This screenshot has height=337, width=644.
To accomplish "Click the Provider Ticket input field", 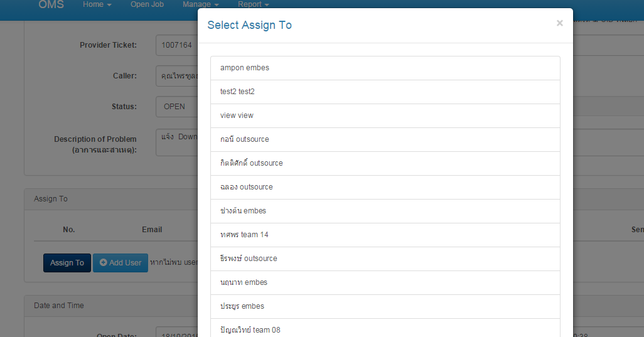I will point(176,45).
